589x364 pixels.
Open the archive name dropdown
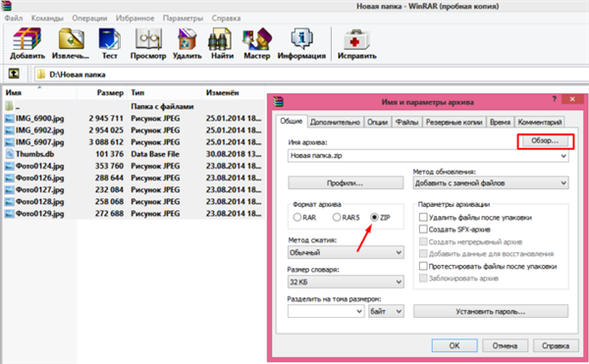pyautogui.click(x=563, y=156)
